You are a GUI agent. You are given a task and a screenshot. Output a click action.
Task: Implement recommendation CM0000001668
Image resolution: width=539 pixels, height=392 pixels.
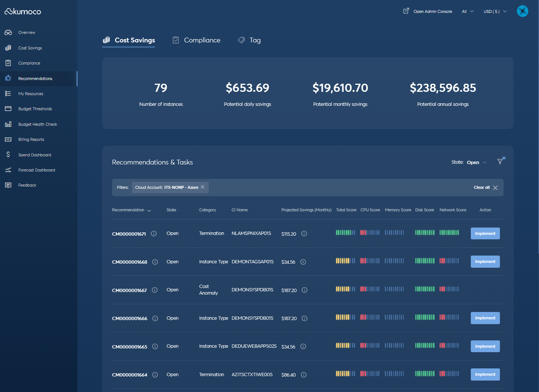[485, 261]
